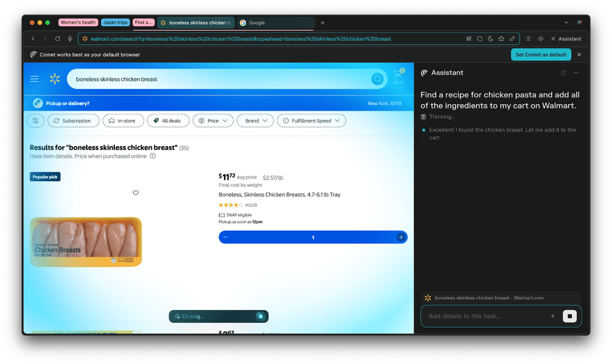Go to Walmart home via spark logo
The width and height of the screenshot is (612, 364).
[x=54, y=79]
